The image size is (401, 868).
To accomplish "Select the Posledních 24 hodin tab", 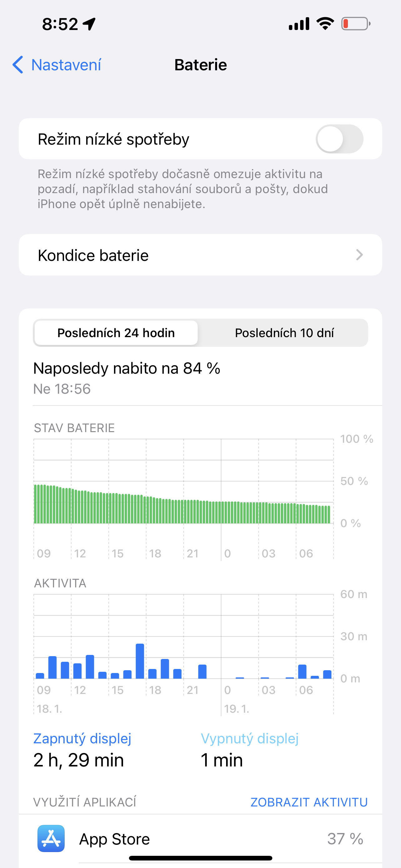I will [x=116, y=333].
